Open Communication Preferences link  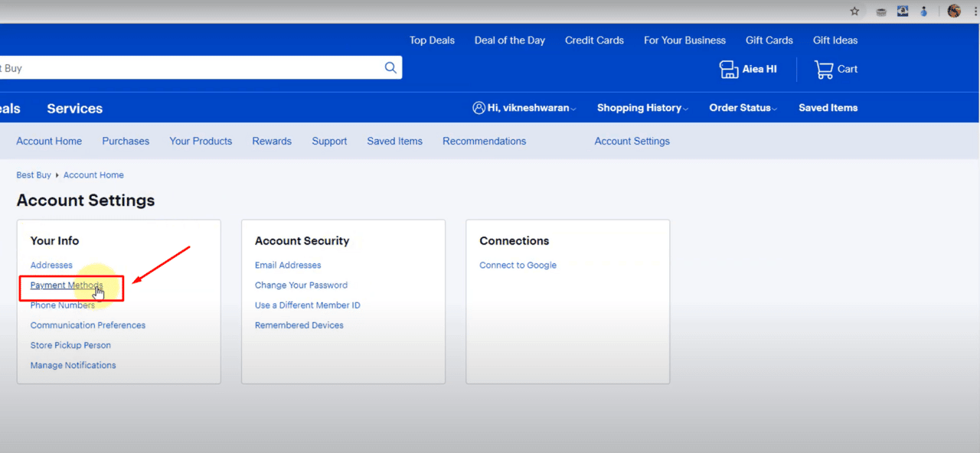88,325
